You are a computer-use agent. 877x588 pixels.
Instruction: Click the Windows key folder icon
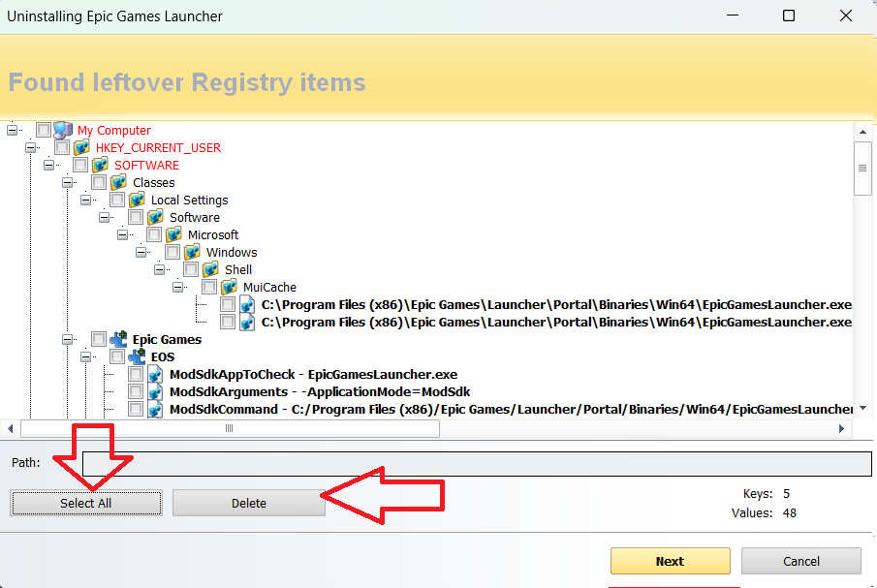[193, 252]
